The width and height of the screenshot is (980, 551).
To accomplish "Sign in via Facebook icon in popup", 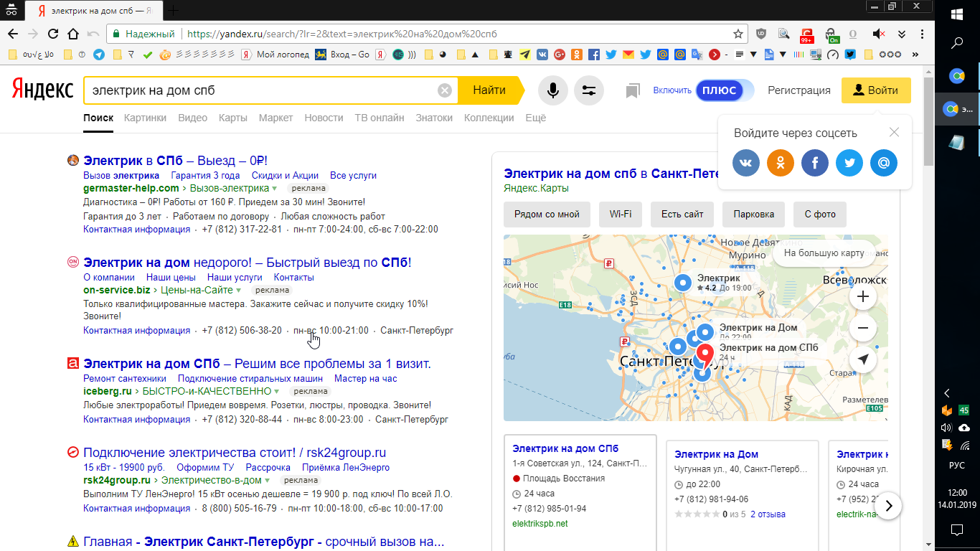I will tap(815, 163).
